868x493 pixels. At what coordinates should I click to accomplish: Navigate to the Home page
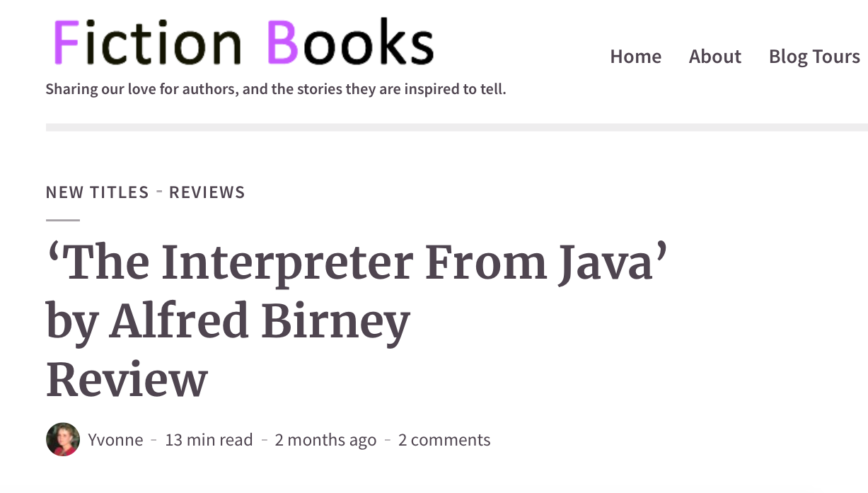point(635,57)
